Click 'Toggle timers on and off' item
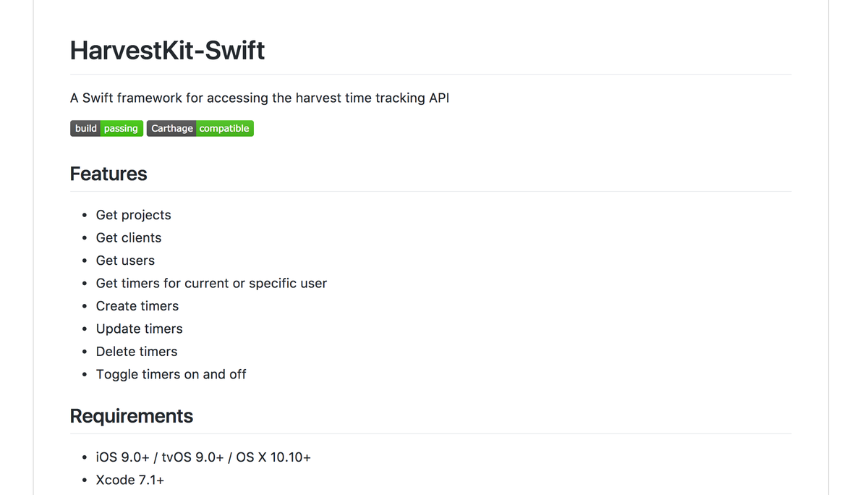This screenshot has height=495, width=868. pyautogui.click(x=171, y=374)
